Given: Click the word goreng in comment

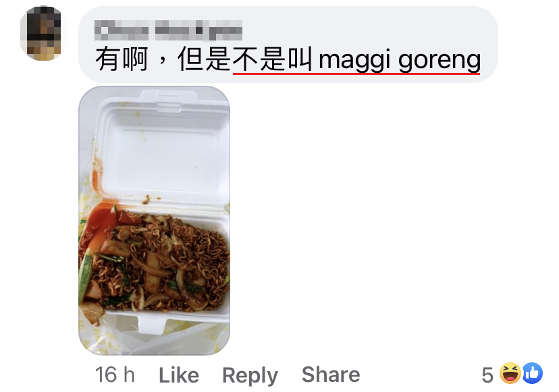Looking at the screenshot, I should (440, 61).
